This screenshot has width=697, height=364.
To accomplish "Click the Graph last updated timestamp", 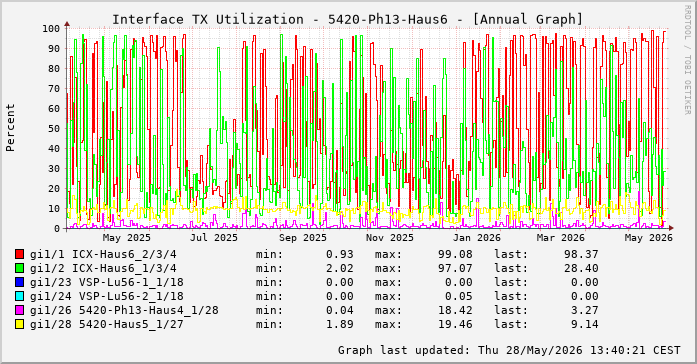I will tap(509, 350).
